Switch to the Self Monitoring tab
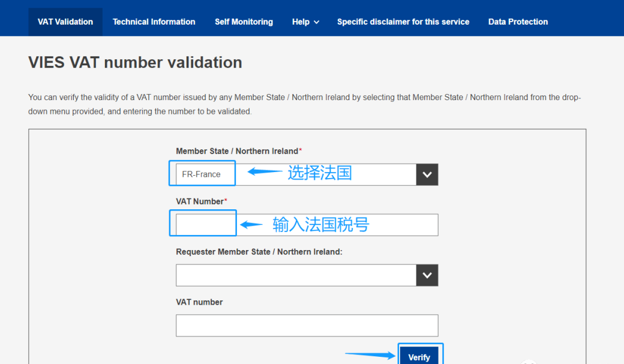 click(x=244, y=22)
